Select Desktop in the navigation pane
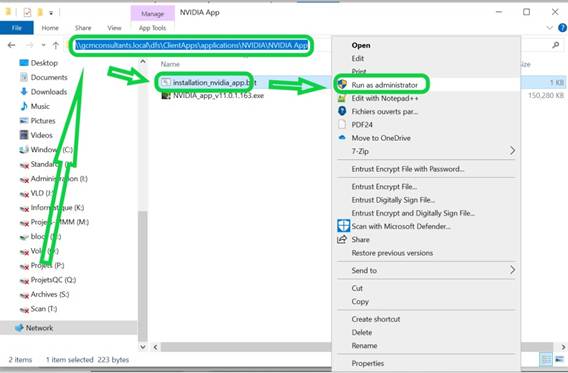 pos(44,63)
